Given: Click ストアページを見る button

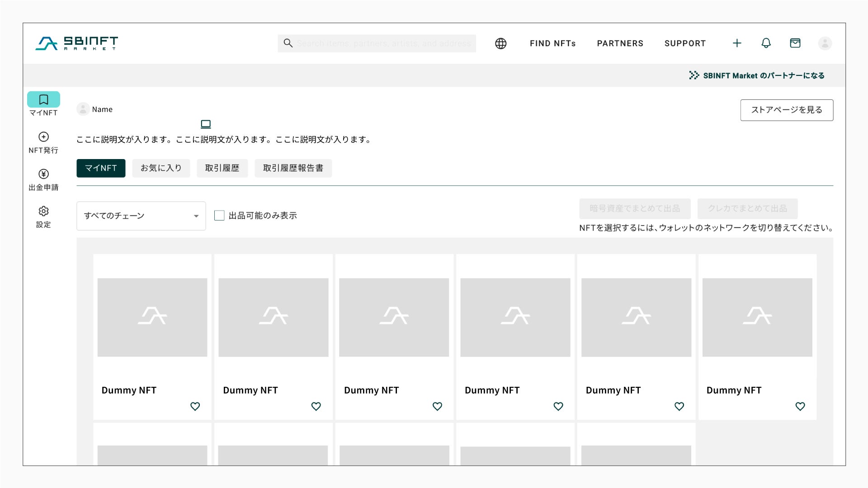Looking at the screenshot, I should [x=786, y=110].
